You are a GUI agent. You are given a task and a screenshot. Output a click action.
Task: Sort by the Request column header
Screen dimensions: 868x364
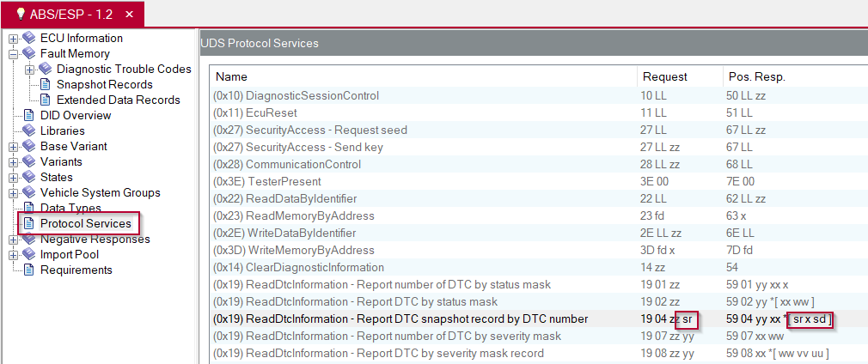click(x=679, y=77)
